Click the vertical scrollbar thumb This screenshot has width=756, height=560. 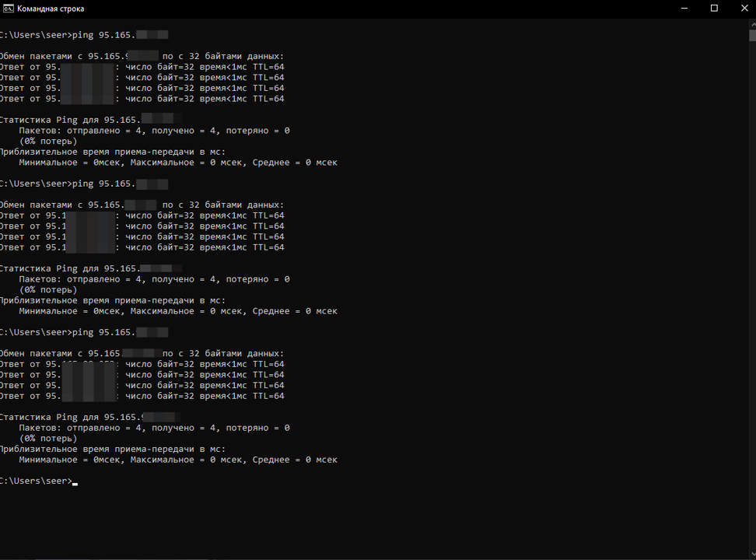753,35
